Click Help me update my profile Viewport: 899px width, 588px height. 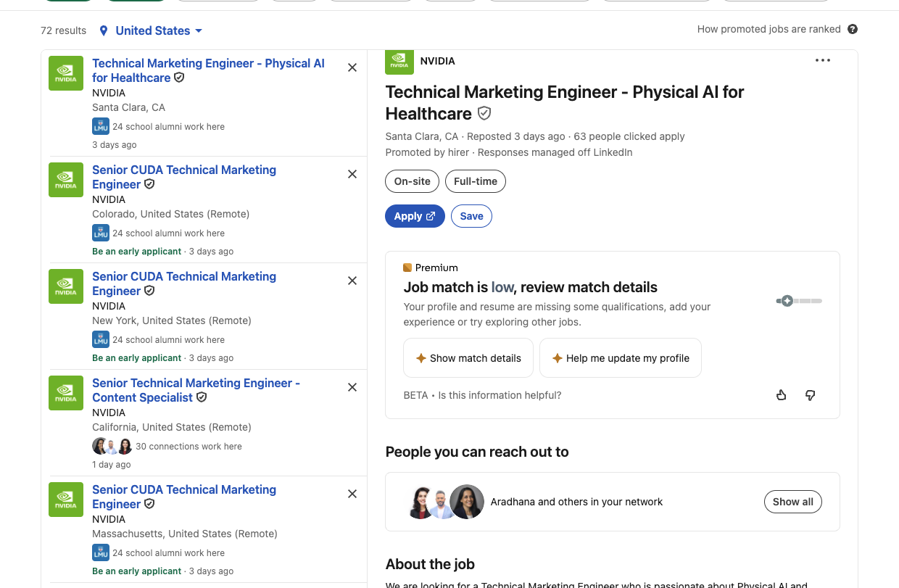[621, 358]
